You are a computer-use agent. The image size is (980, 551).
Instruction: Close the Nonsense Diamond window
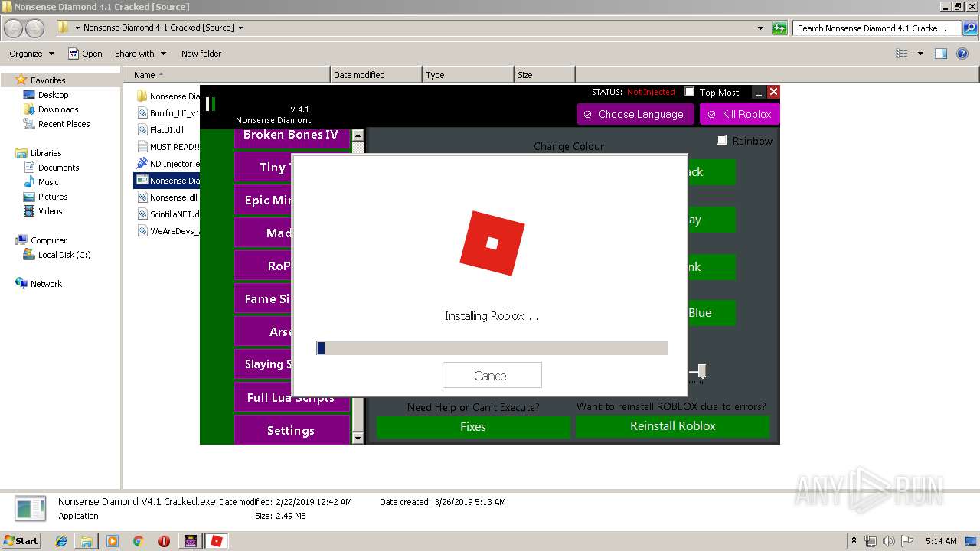pyautogui.click(x=773, y=92)
